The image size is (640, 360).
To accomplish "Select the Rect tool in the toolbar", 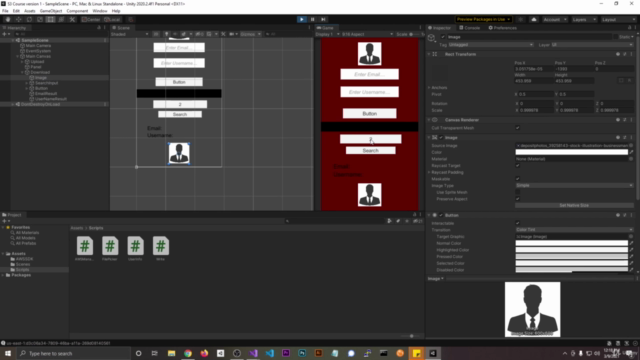I will click(x=51, y=19).
